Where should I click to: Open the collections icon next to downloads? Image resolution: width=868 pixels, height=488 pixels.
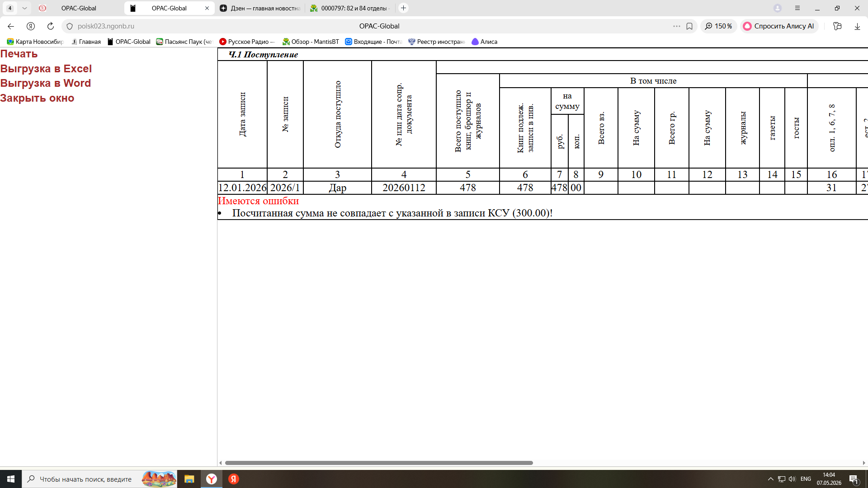click(x=837, y=26)
